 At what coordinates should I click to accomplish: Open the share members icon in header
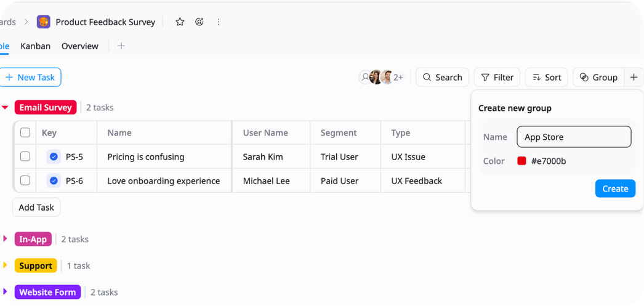(x=199, y=22)
